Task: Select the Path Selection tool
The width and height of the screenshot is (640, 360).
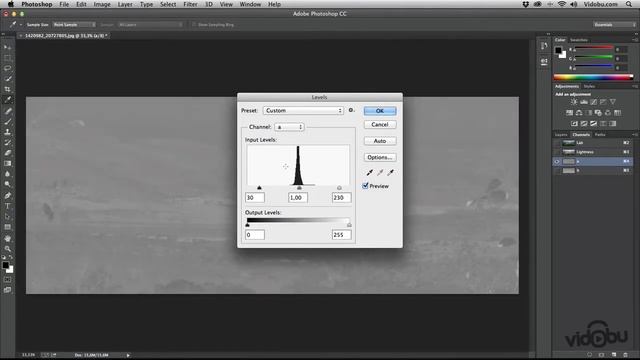Action: coord(7,217)
